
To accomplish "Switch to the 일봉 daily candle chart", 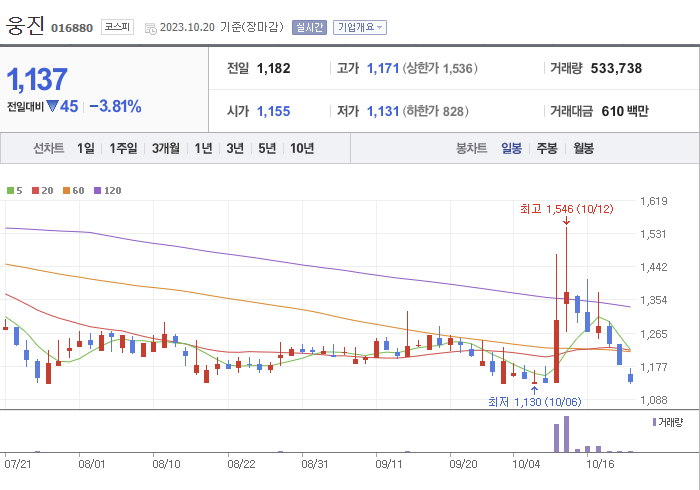I will coord(512,148).
